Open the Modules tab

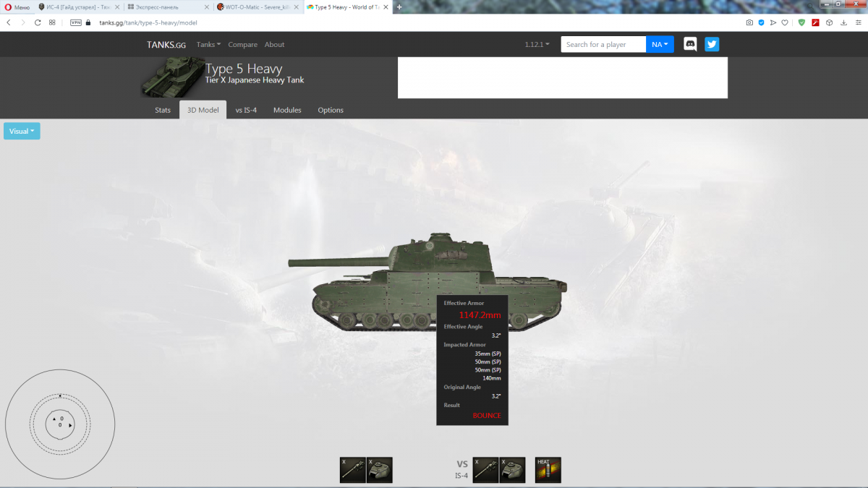click(287, 110)
